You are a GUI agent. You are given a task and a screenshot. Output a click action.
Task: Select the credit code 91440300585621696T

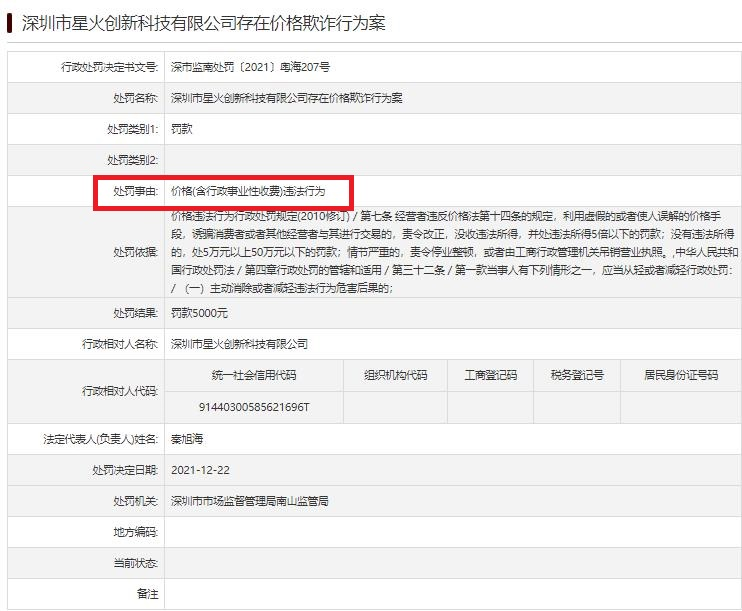pyautogui.click(x=254, y=407)
